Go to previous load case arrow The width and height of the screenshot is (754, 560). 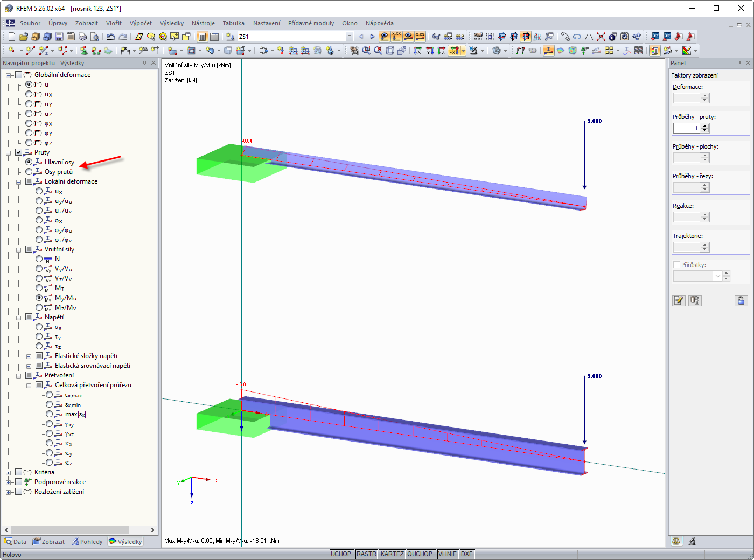point(361,37)
